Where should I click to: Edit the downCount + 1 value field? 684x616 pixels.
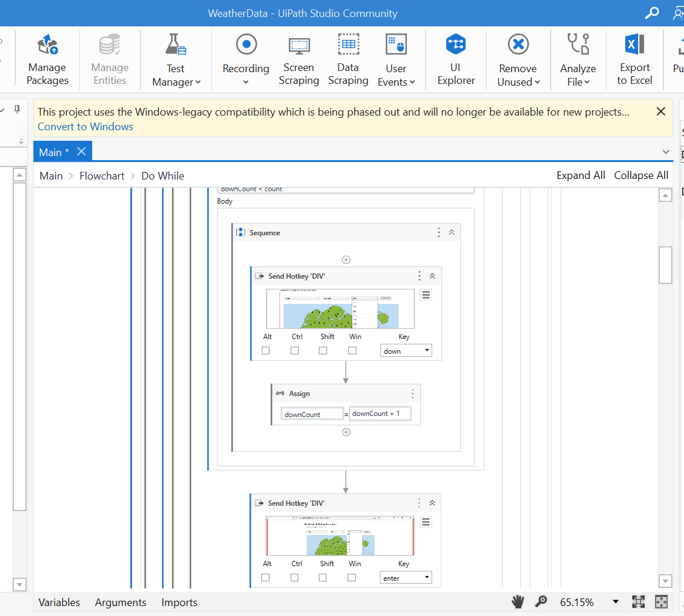(379, 414)
